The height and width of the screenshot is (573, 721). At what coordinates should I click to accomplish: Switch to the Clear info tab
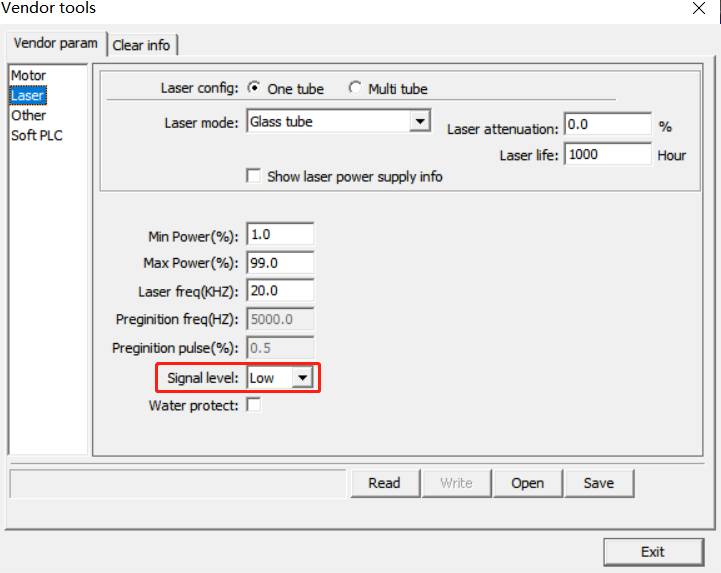[x=141, y=45]
